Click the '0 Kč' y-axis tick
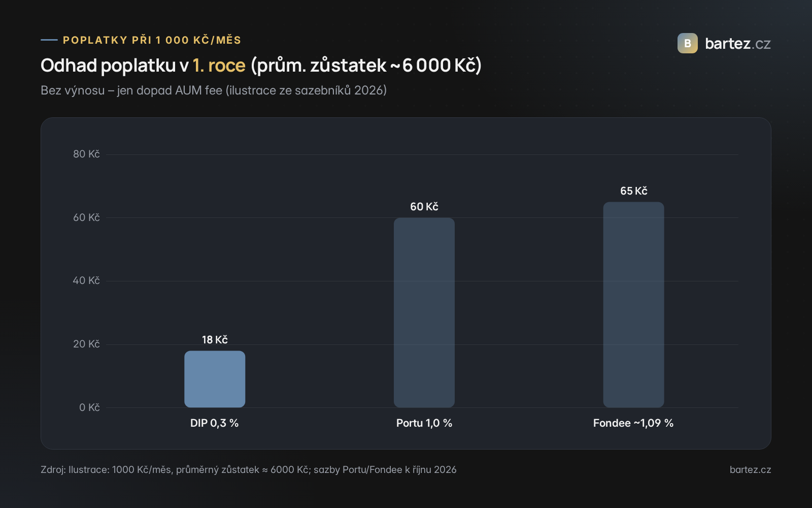 pos(89,407)
